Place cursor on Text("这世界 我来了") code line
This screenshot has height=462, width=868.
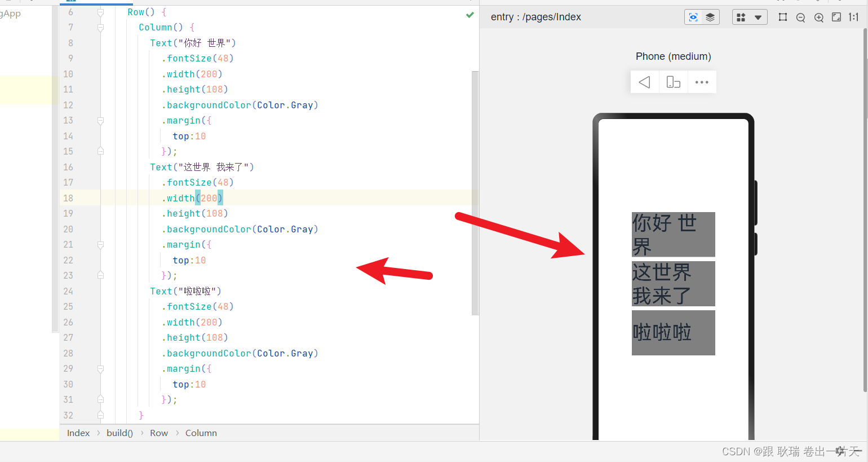click(x=202, y=167)
